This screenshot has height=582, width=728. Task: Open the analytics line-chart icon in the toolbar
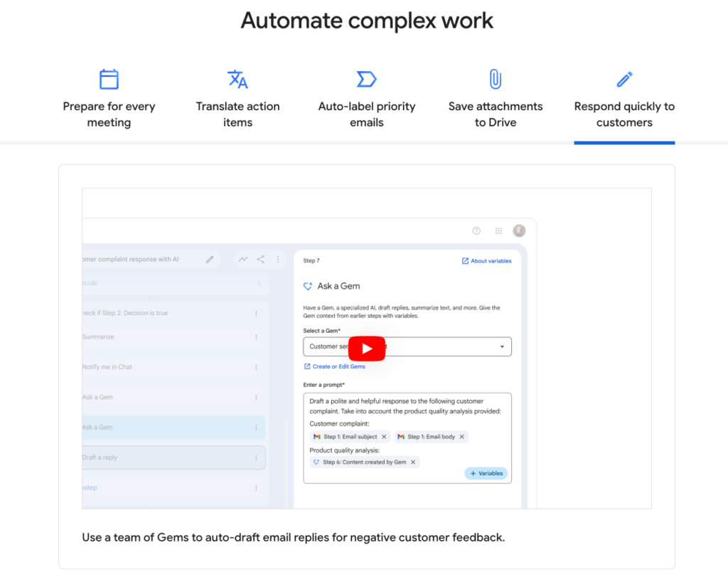click(x=243, y=260)
